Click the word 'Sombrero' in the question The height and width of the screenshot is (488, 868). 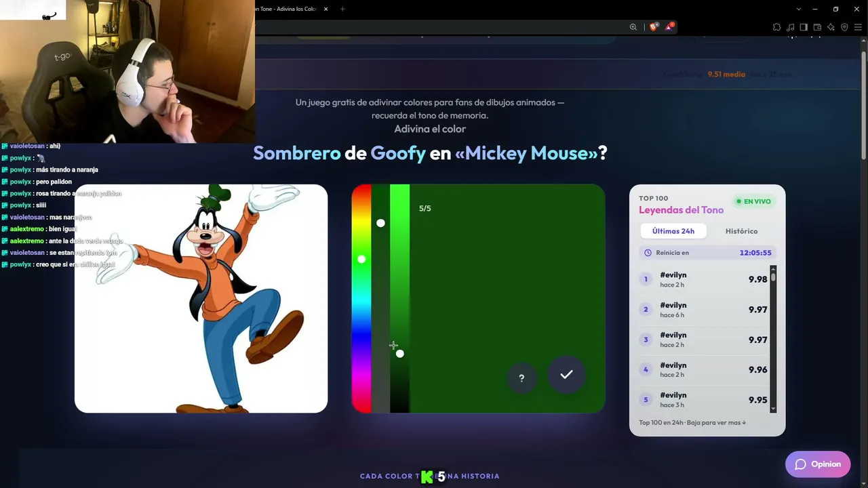coord(297,153)
